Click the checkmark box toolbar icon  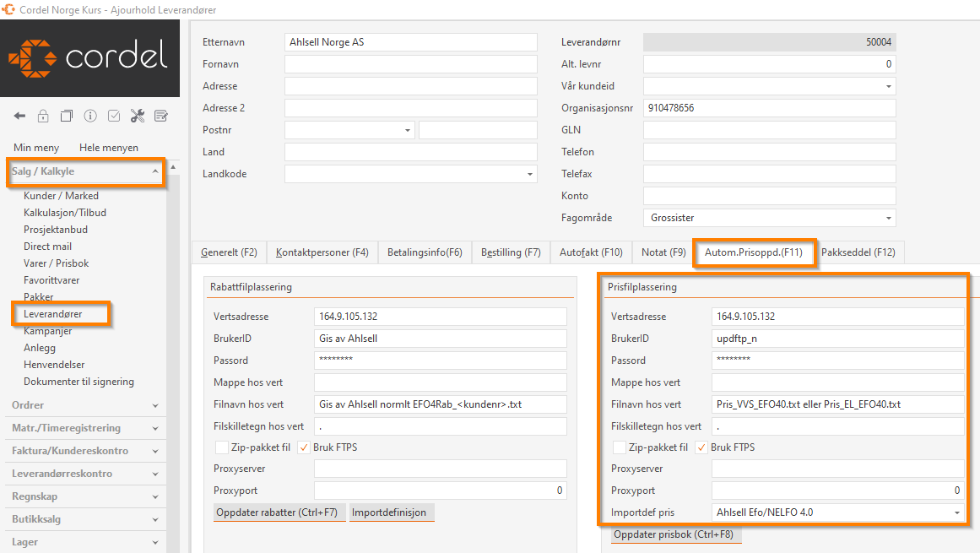pos(114,116)
